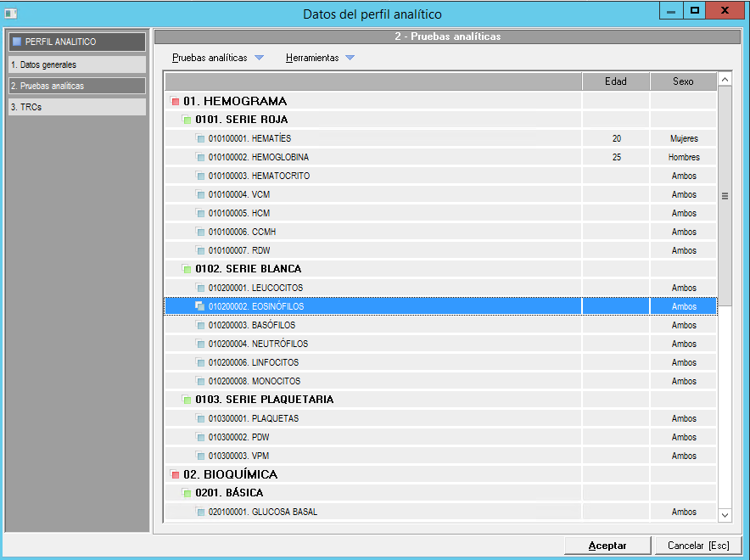Viewport: 750px width, 560px height.
Task: Click the icon next to 010100001. HEMATÍES
Action: click(x=200, y=139)
